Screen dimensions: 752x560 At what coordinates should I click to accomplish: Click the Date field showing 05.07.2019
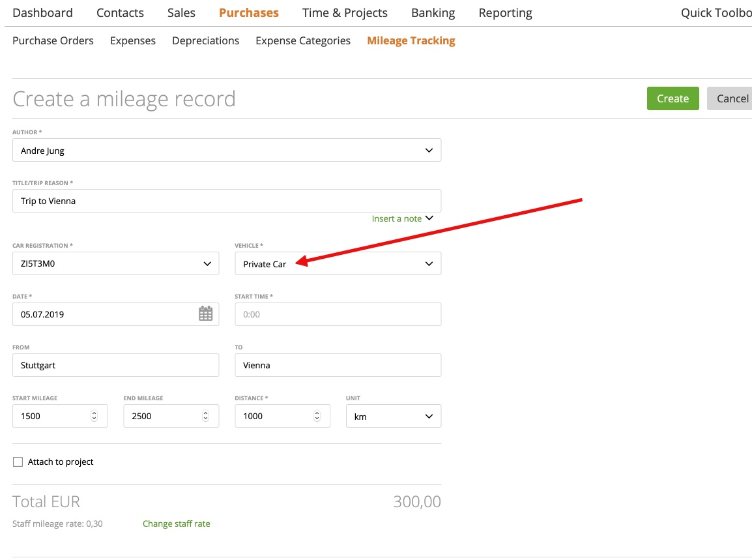(115, 314)
